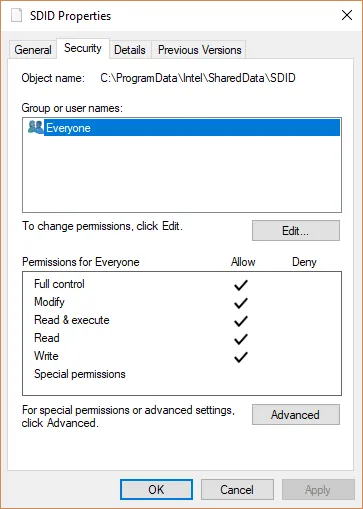Open the Details tab

pyautogui.click(x=130, y=50)
